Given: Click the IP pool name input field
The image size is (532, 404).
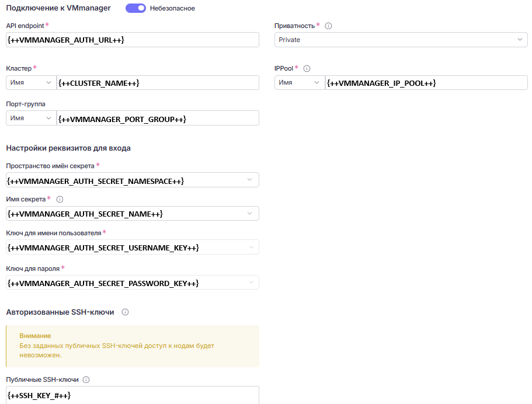Looking at the screenshot, I should click(426, 83).
